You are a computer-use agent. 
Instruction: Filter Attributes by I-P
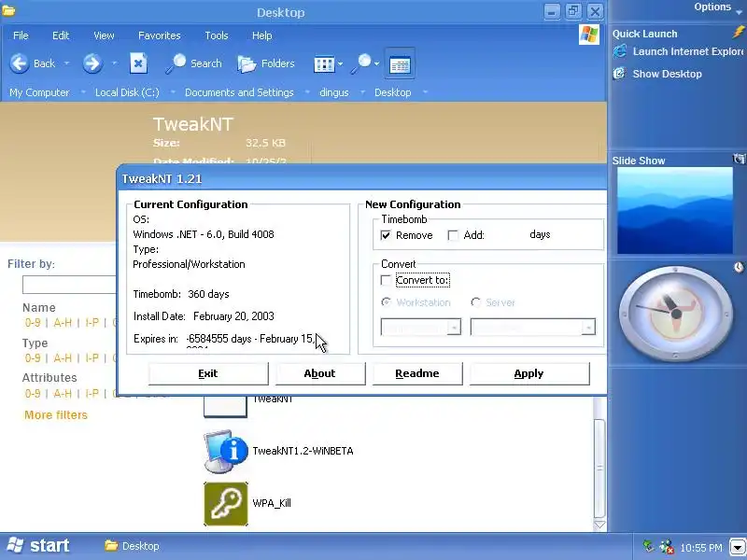coord(92,393)
